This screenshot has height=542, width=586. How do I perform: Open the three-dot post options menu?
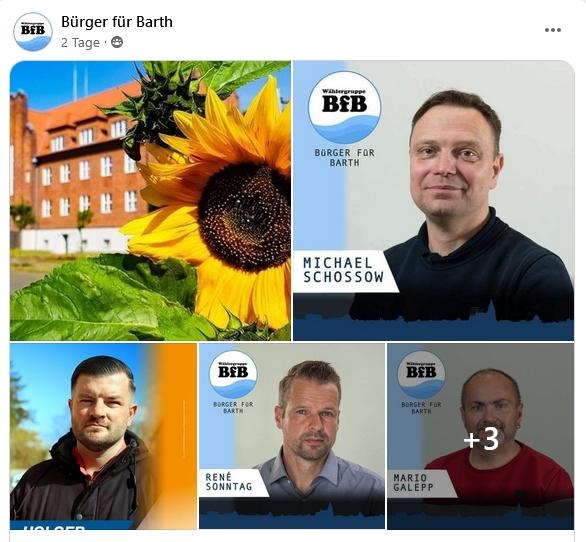pyautogui.click(x=553, y=30)
